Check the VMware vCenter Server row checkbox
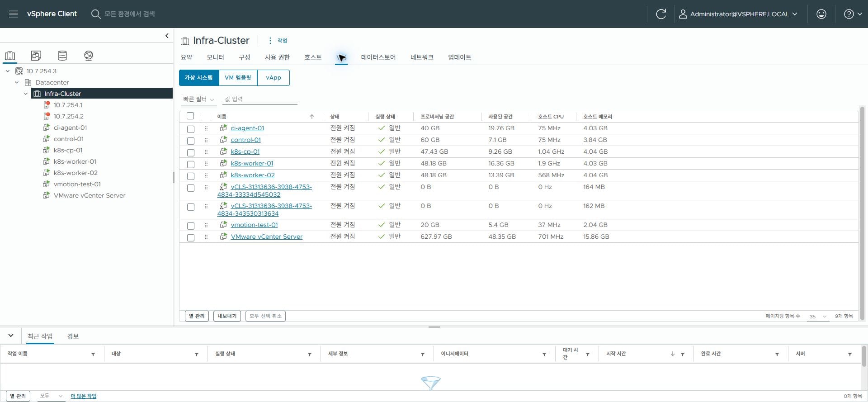Viewport: 868px width, 402px height. click(x=191, y=237)
